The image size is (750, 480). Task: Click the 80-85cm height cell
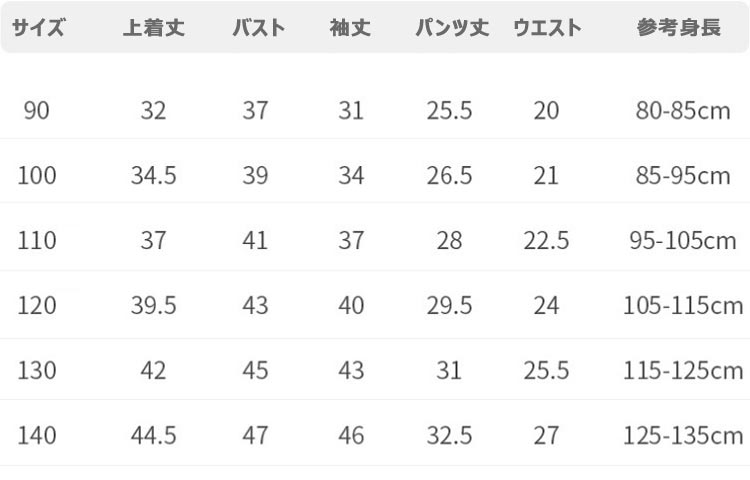coord(683,110)
